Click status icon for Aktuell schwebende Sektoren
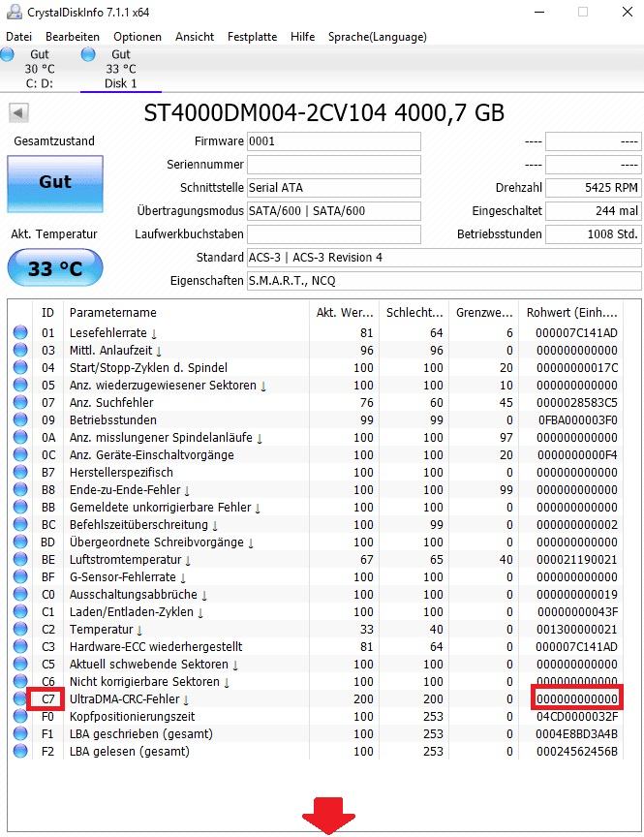Viewport: 644px width, 837px height. point(20,664)
